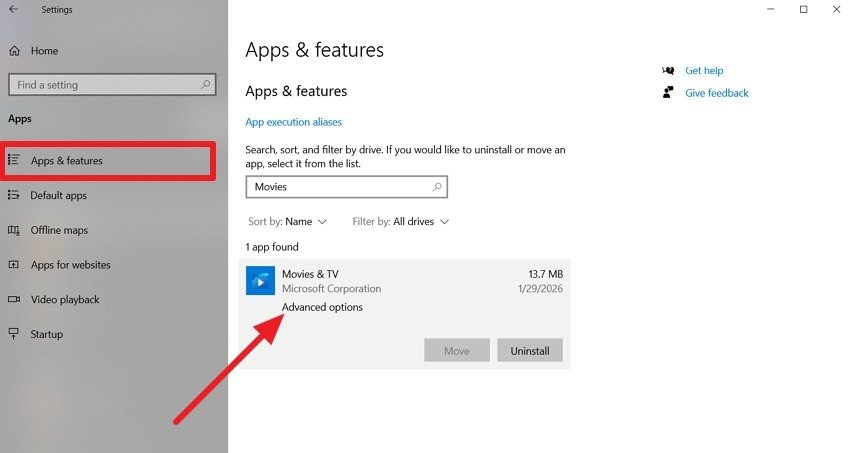Open Startup apps section
The height and width of the screenshot is (453, 850).
(47, 334)
